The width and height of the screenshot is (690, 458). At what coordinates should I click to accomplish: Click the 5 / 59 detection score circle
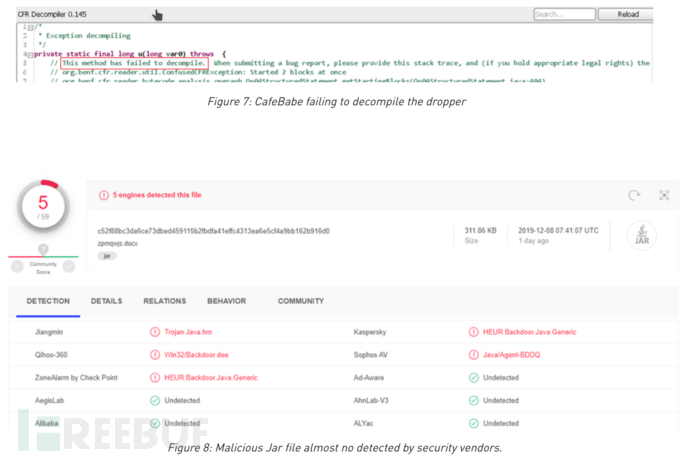[x=43, y=206]
